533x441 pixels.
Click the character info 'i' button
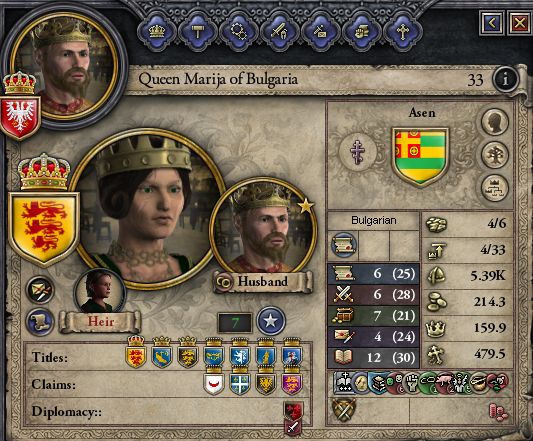[505, 80]
